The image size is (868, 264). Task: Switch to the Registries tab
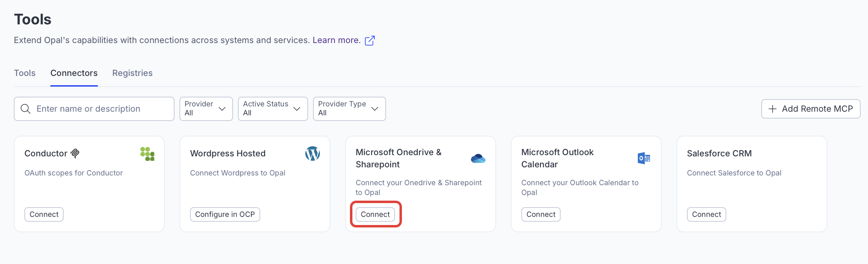[132, 73]
